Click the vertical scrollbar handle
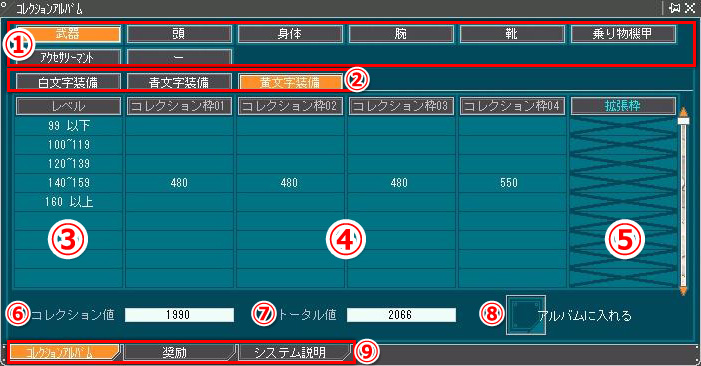701x366 pixels. click(x=683, y=121)
